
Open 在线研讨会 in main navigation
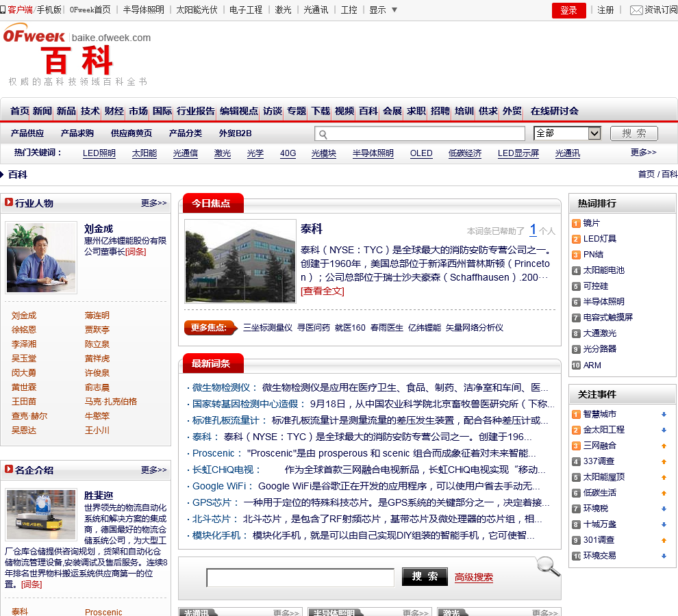pyautogui.click(x=554, y=111)
